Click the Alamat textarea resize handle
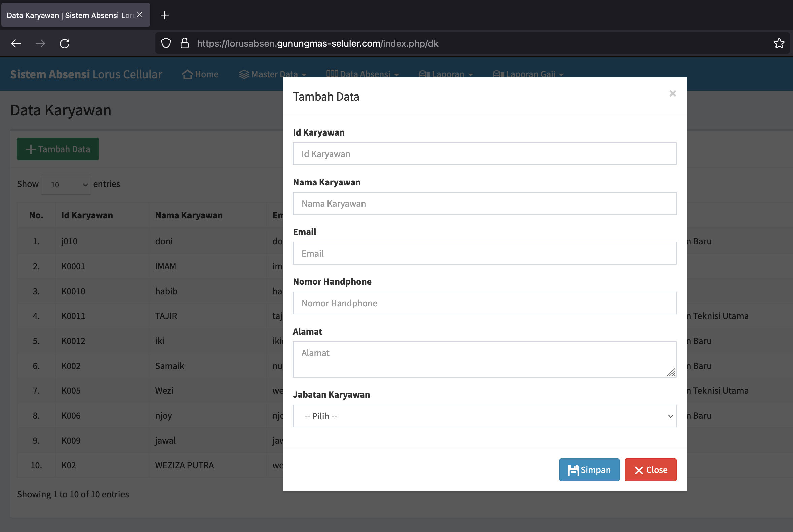The height and width of the screenshot is (532, 793). click(x=671, y=372)
